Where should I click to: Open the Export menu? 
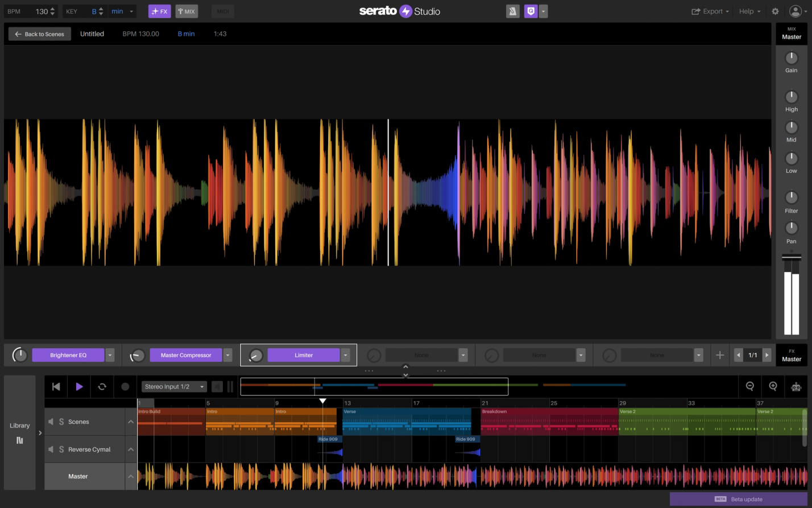(710, 11)
